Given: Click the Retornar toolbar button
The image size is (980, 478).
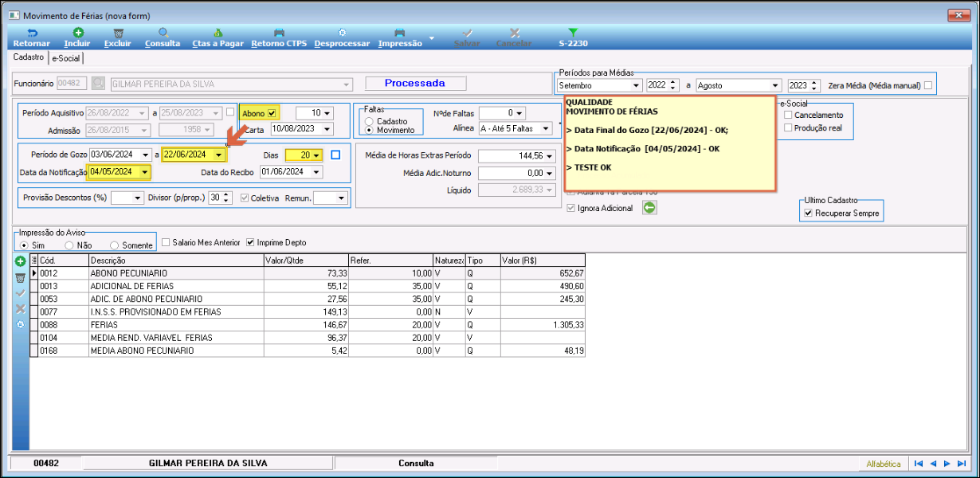Looking at the screenshot, I should (x=32, y=37).
